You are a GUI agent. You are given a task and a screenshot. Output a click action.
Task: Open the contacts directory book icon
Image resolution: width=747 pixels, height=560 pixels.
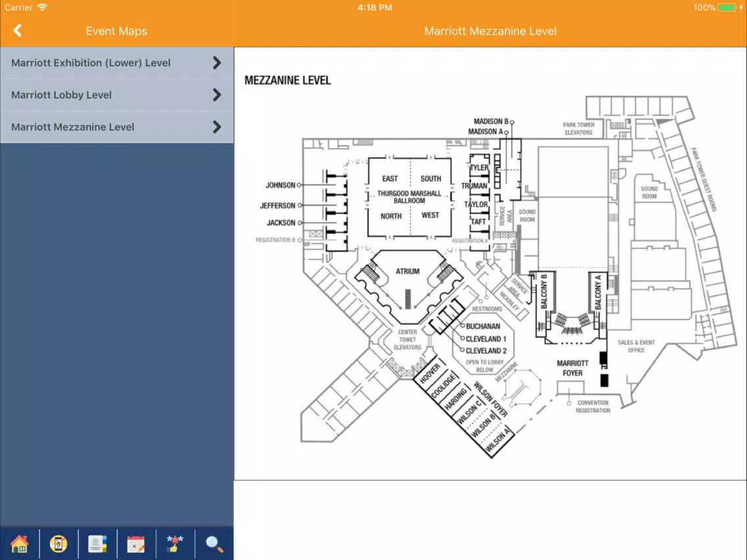pyautogui.click(x=97, y=544)
